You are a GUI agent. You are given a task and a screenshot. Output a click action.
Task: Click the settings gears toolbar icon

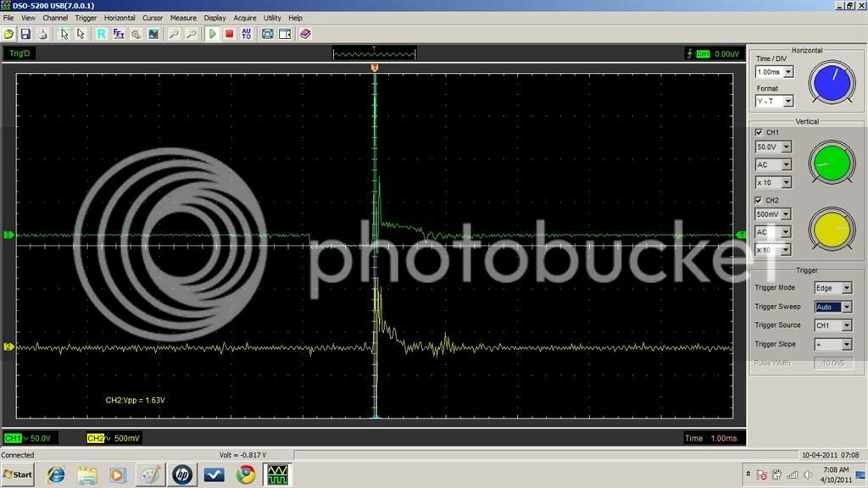136,34
